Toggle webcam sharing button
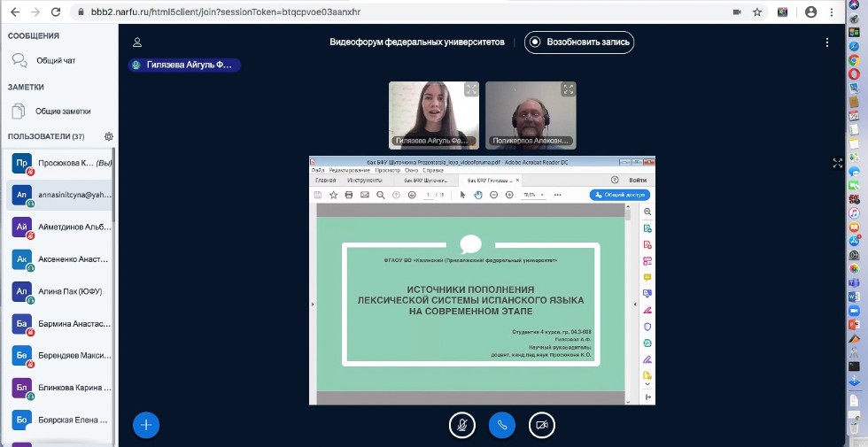The image size is (868, 447). [x=541, y=425]
